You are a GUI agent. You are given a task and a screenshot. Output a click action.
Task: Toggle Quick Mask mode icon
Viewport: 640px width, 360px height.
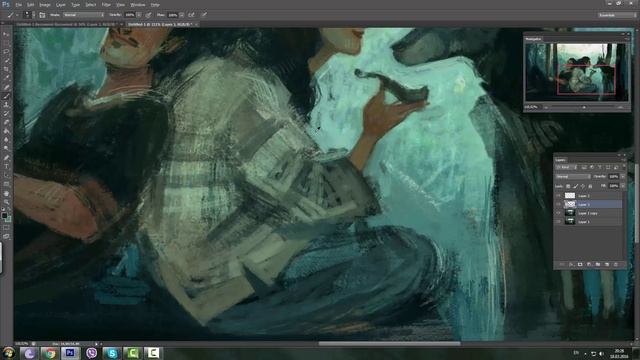tap(6, 228)
